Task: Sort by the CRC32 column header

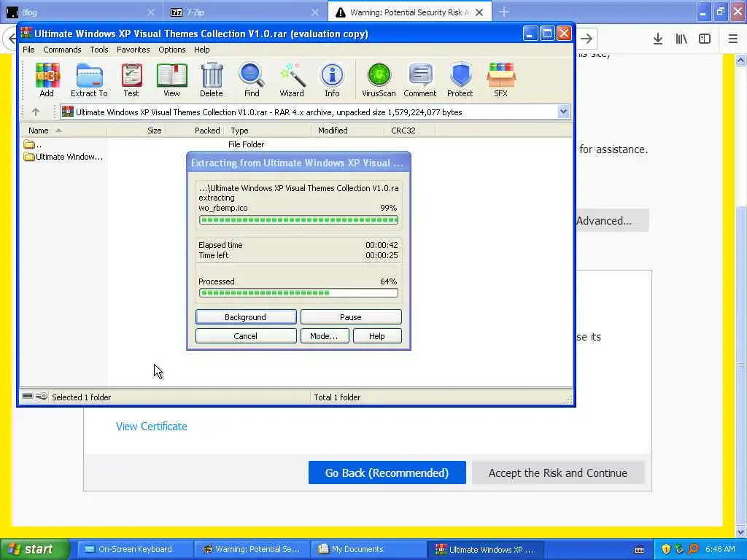Action: (x=409, y=131)
